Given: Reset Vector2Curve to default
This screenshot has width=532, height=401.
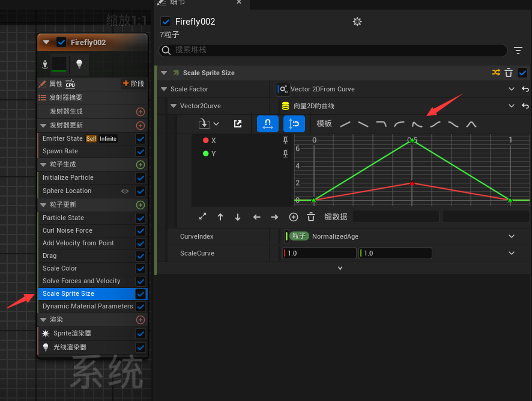Looking at the screenshot, I should tap(525, 106).
